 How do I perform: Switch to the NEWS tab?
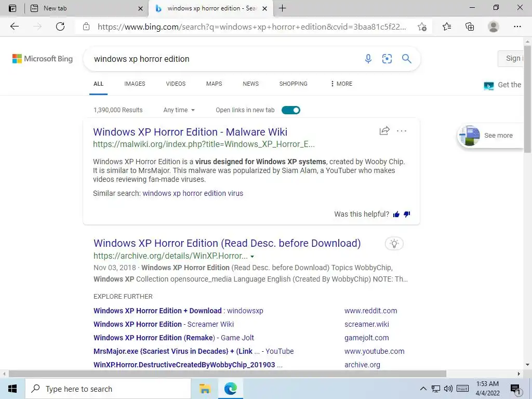click(251, 84)
